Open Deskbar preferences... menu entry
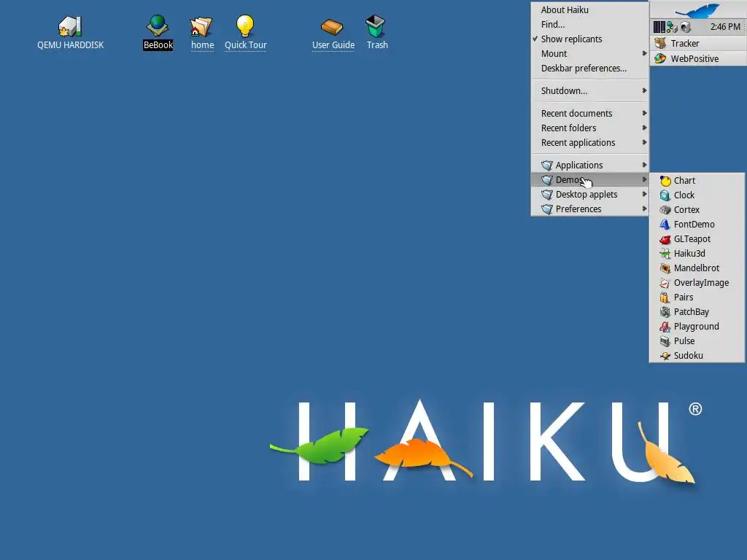The height and width of the screenshot is (560, 747). pyautogui.click(x=589, y=68)
